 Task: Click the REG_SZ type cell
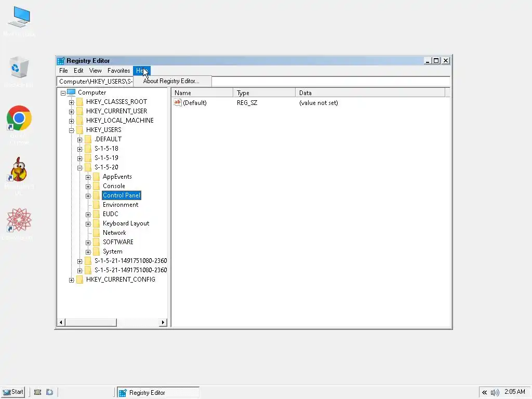click(x=247, y=103)
